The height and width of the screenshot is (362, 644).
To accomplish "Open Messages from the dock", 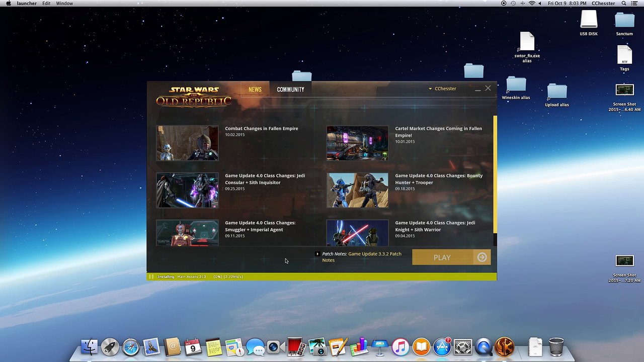I will coord(255,347).
